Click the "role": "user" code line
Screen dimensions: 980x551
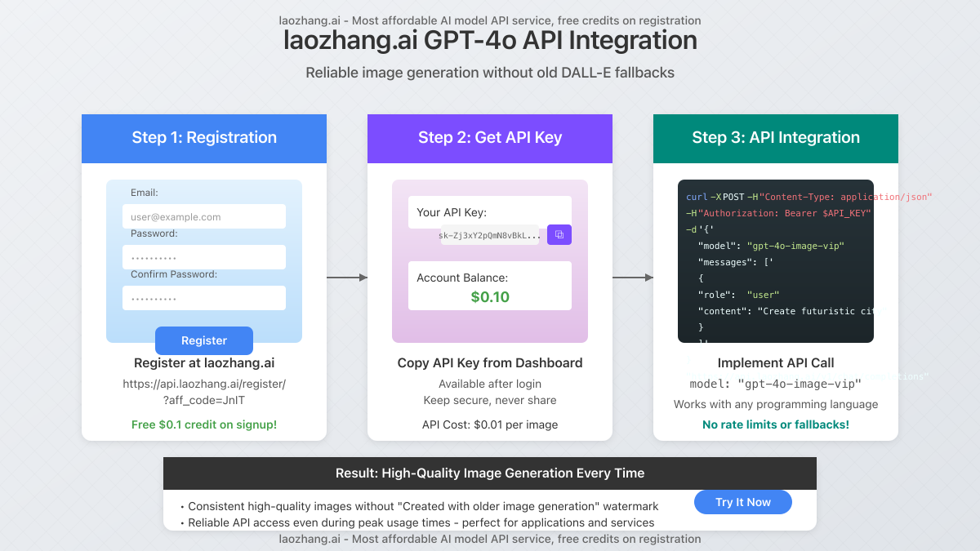(x=739, y=295)
